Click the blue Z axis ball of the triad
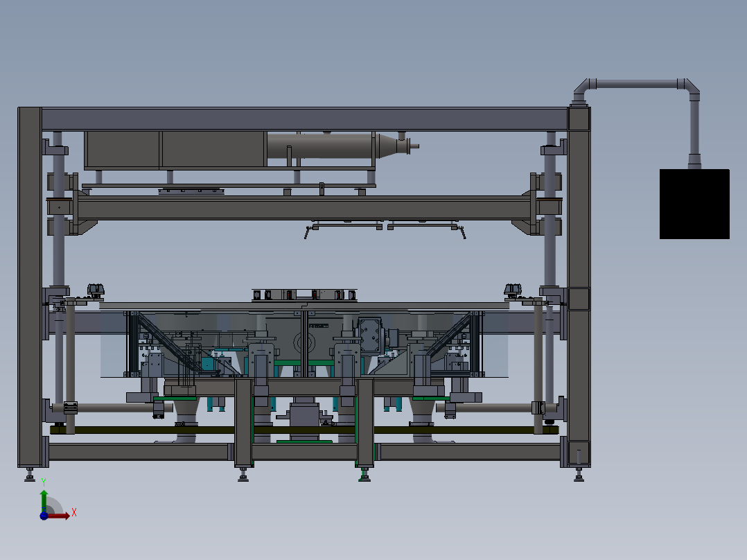 pyautogui.click(x=44, y=516)
